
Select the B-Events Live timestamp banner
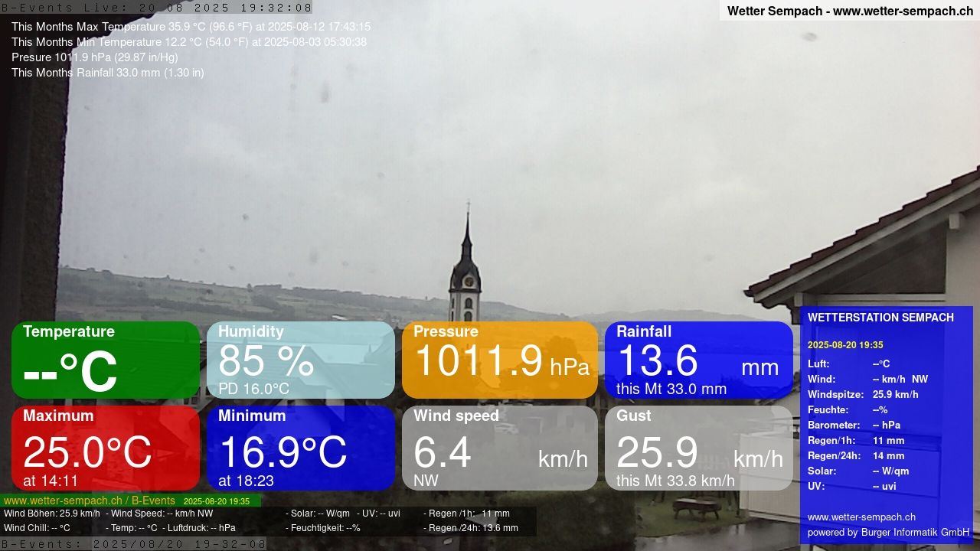[x=157, y=7]
